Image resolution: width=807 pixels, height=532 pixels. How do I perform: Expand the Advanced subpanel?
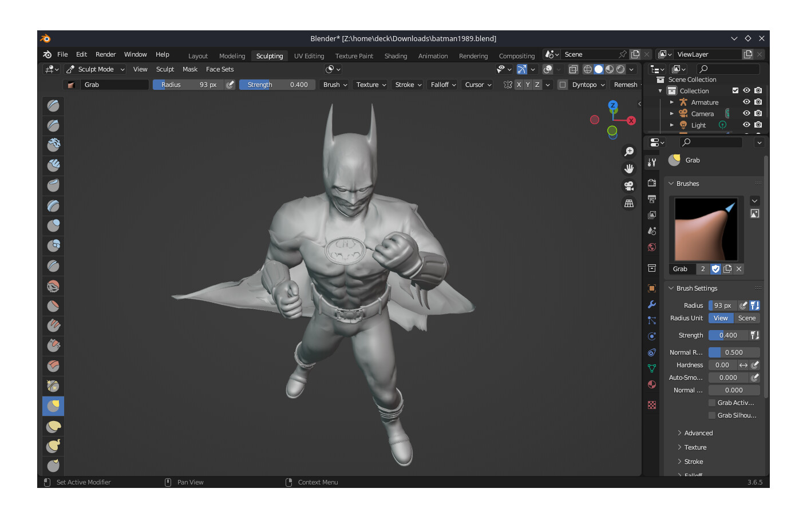coord(679,433)
